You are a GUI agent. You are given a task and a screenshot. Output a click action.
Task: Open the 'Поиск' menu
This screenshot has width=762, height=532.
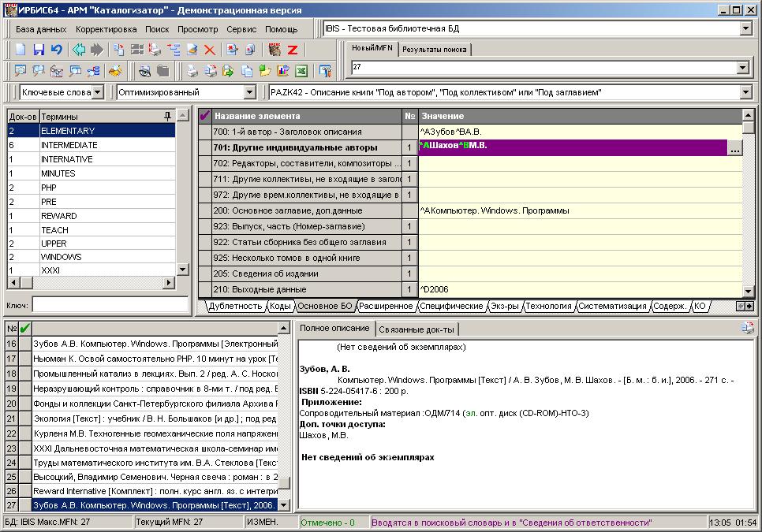click(157, 29)
